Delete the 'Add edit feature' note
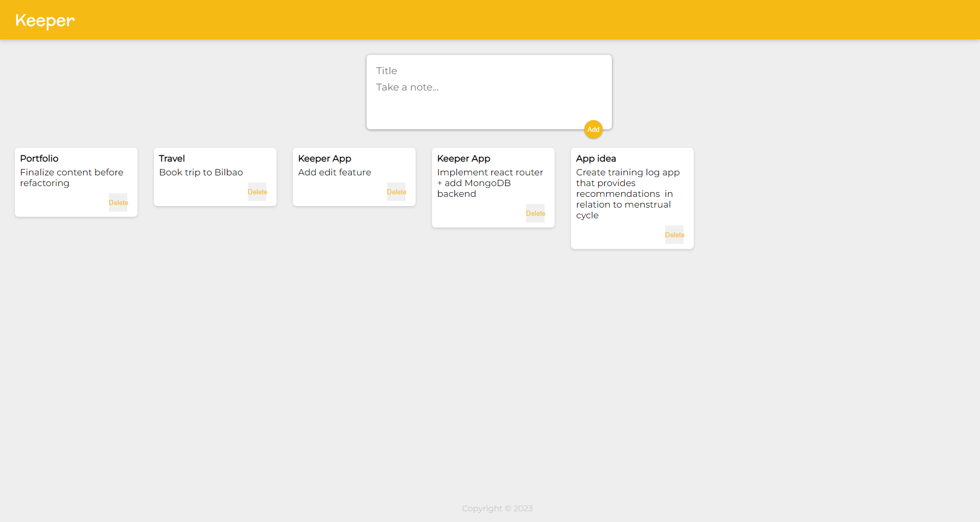 (x=396, y=192)
